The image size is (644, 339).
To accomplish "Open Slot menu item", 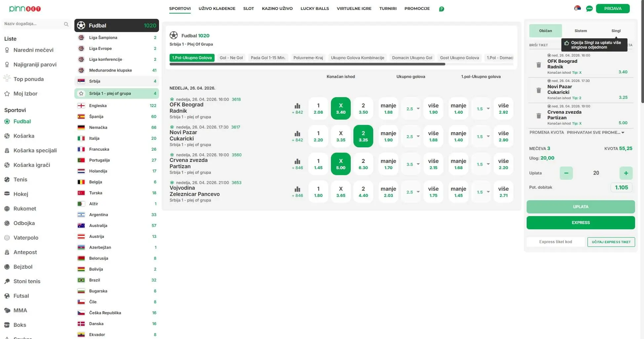I will [249, 9].
